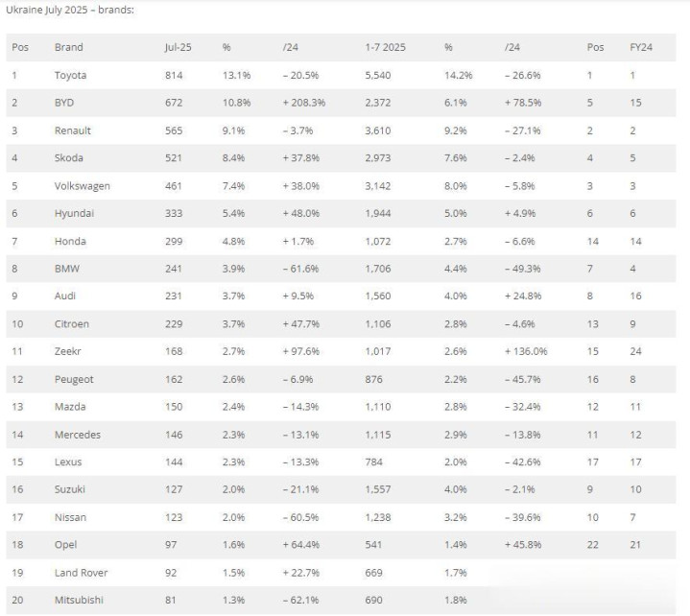690x616 pixels.
Task: Click BYD's +208.3% change value
Action: pyautogui.click(x=304, y=103)
